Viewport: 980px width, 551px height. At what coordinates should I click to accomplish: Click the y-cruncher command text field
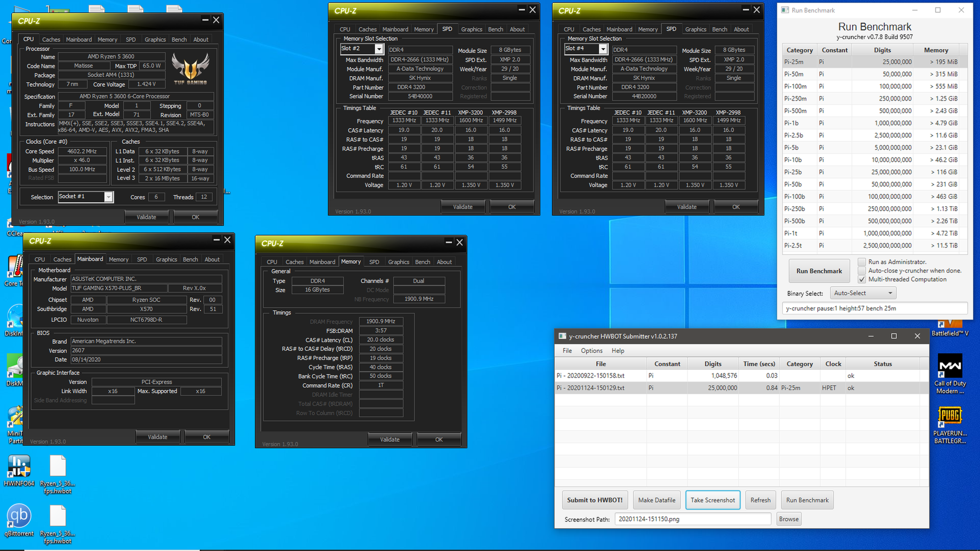click(875, 308)
